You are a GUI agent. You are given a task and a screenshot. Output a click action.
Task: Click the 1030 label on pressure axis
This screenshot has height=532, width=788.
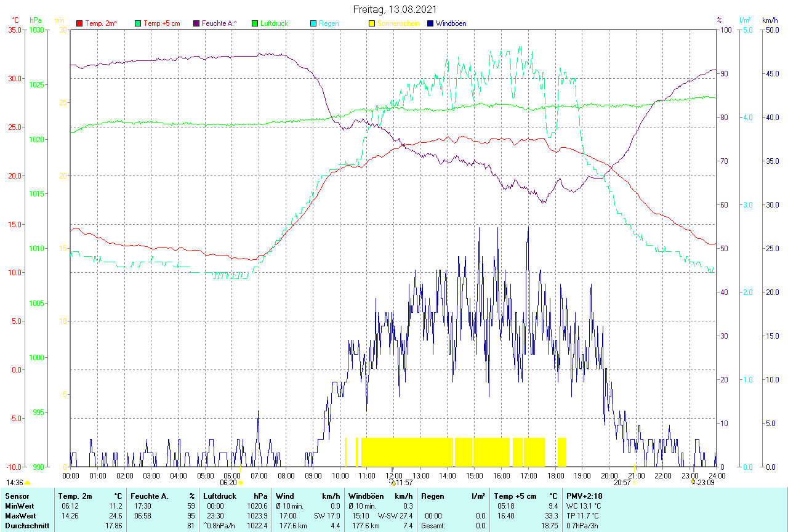coord(37,30)
